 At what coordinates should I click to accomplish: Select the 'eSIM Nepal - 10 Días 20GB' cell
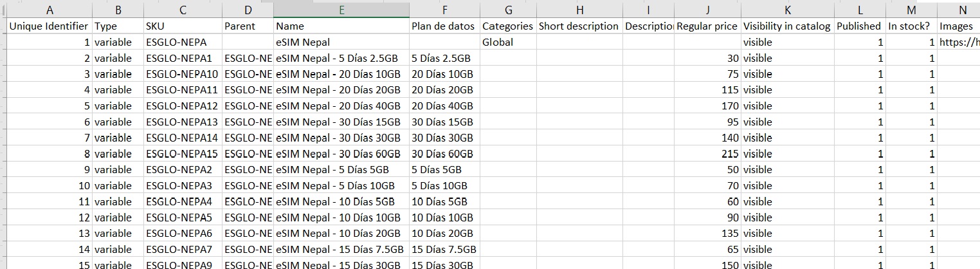point(341,234)
